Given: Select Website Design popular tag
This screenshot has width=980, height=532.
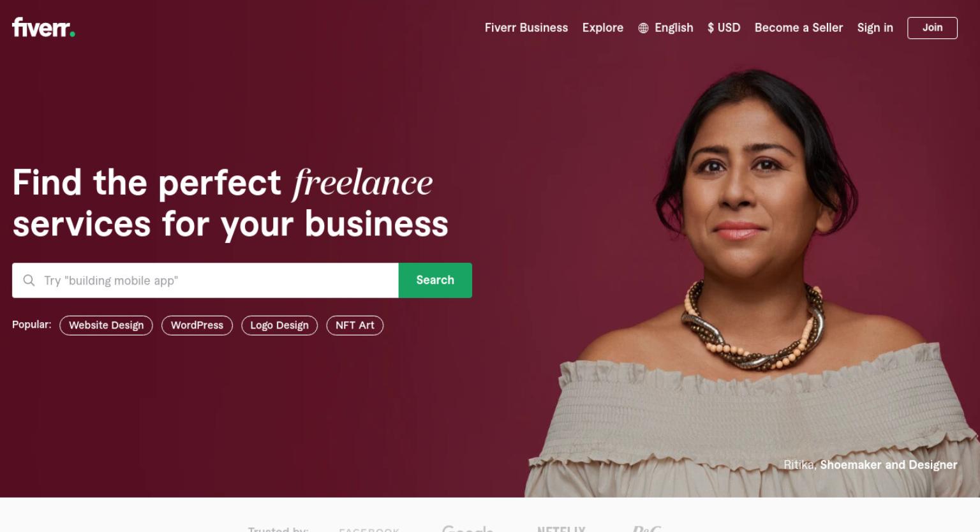Looking at the screenshot, I should 106,325.
